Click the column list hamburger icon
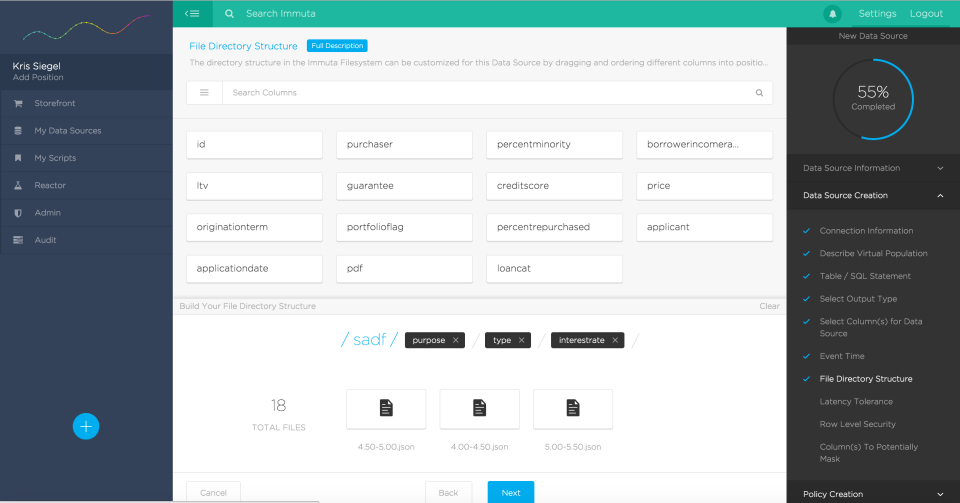This screenshot has width=960, height=503. pos(204,92)
